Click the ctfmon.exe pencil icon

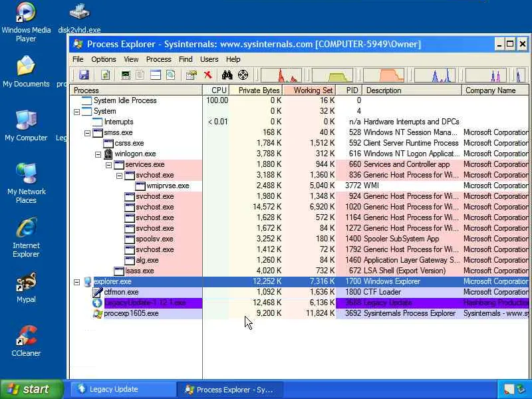click(98, 293)
